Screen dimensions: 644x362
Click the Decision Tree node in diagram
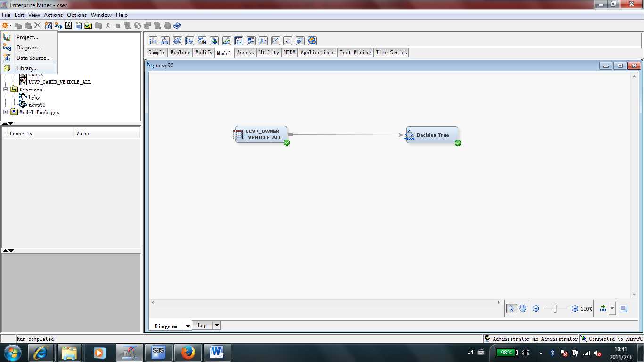(x=432, y=135)
